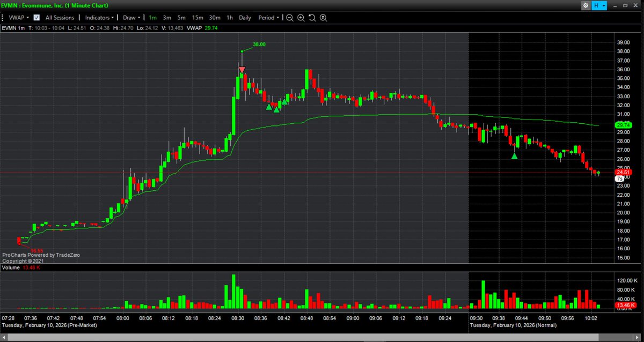Viewport: 644px width, 342px height.
Task: Maximize the chart window
Action: tap(625, 5)
